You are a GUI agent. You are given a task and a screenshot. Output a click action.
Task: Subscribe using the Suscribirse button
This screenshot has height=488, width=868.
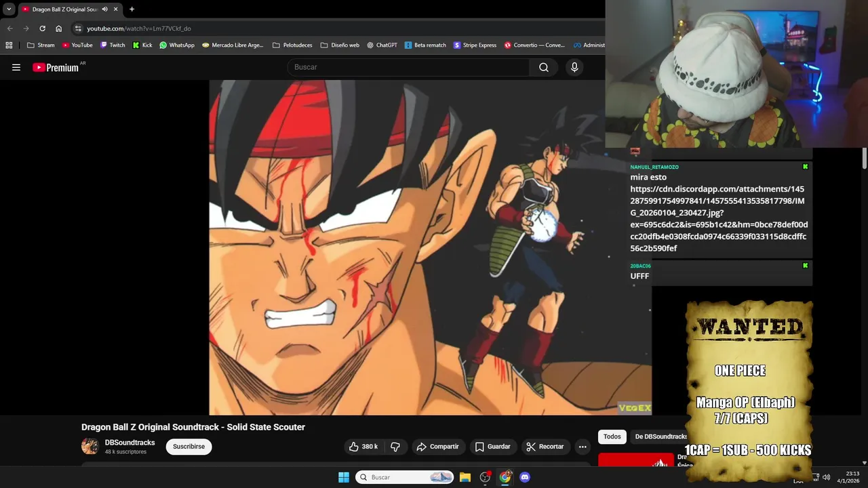click(x=189, y=447)
